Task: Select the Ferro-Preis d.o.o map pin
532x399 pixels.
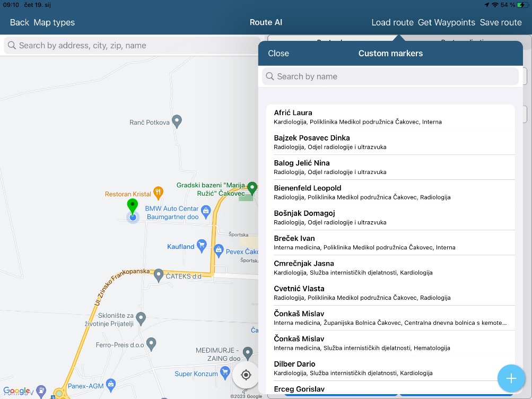Action: (151, 344)
